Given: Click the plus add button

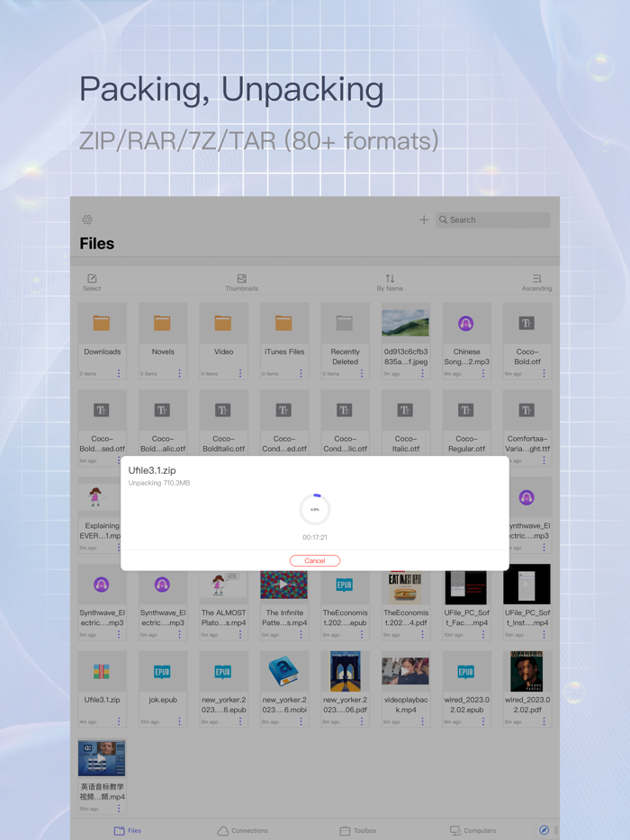Looking at the screenshot, I should (x=424, y=219).
